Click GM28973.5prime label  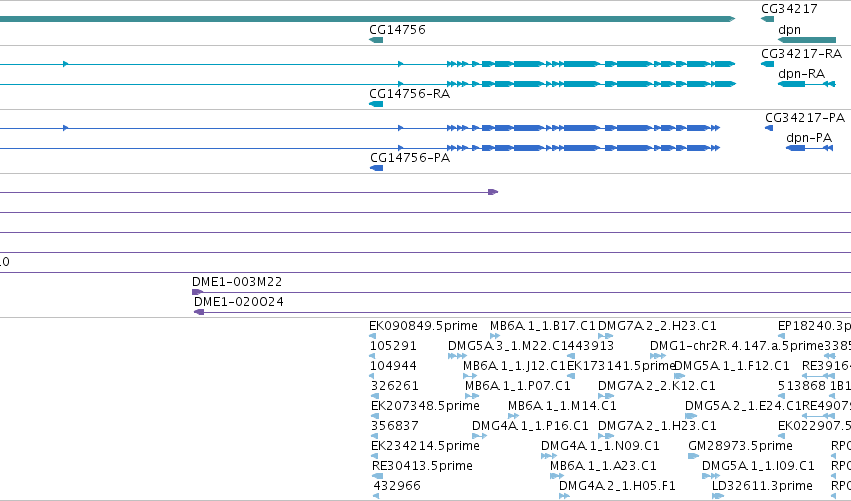[x=740, y=446]
